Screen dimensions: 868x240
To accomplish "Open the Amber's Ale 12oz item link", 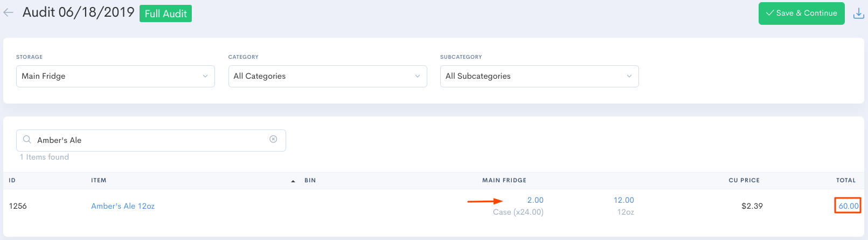I will pyautogui.click(x=123, y=206).
